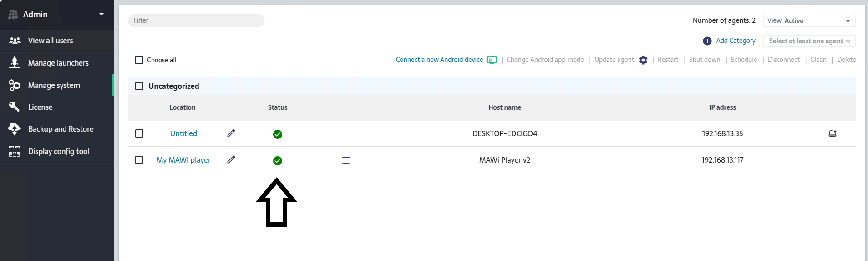This screenshot has height=261, width=868.
Task: Click Connect a new Android device
Action: (439, 60)
